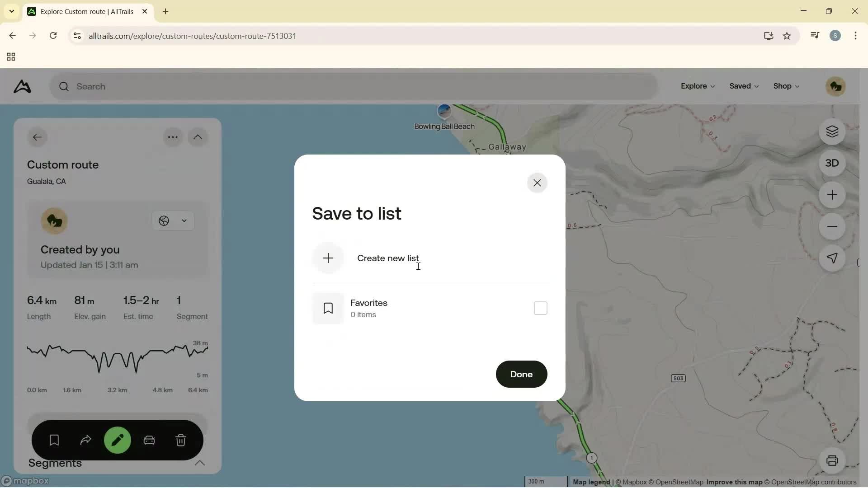Create a new list

[x=387, y=258]
